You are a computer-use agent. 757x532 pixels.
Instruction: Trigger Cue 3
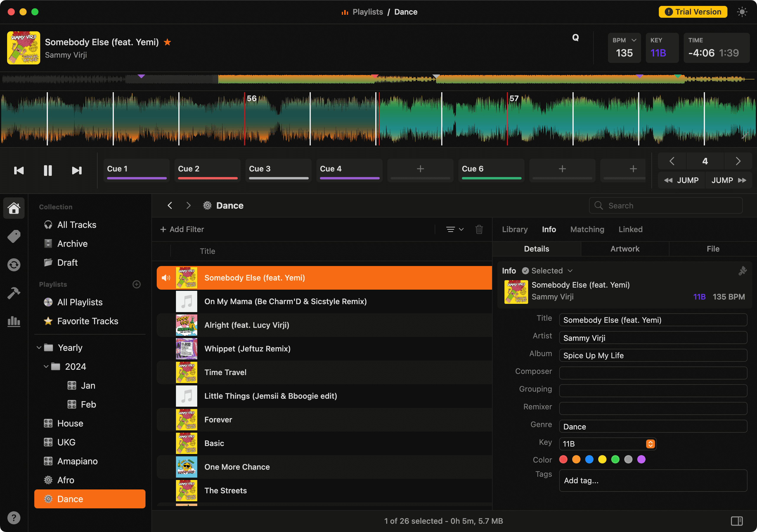coord(279,170)
